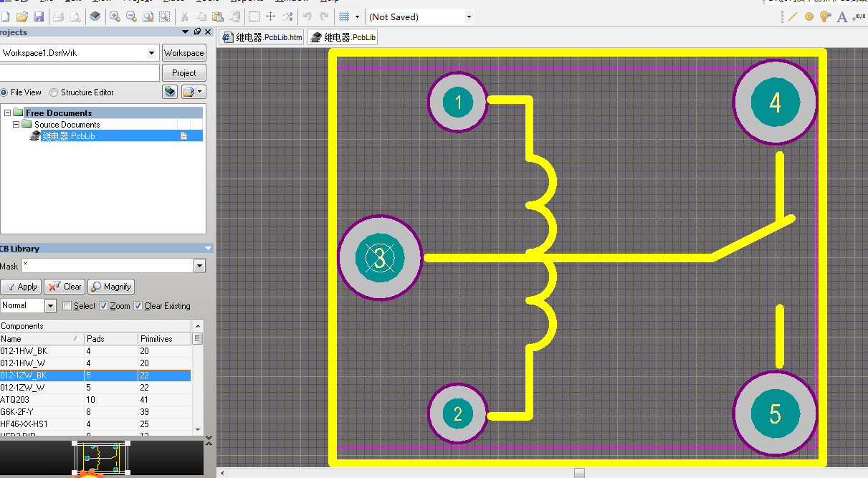This screenshot has width=868, height=478.
Task: Select the File View radio button
Action: 4,92
